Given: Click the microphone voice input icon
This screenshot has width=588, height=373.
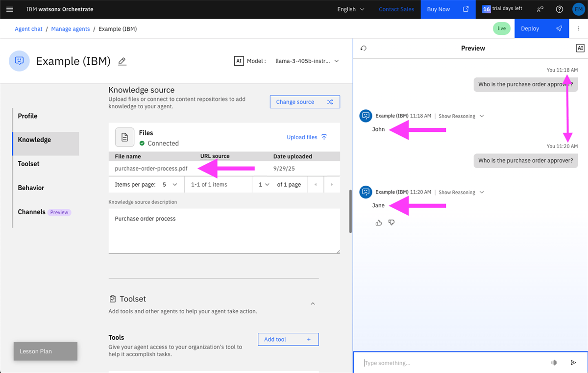Looking at the screenshot, I should tap(555, 363).
